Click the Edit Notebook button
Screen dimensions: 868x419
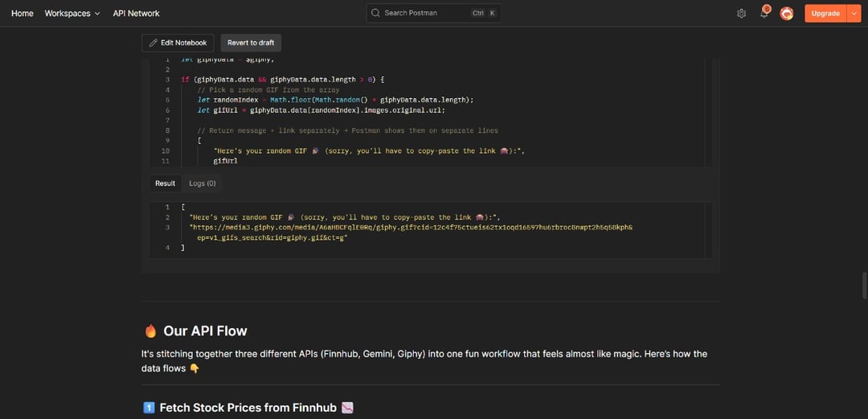[178, 43]
